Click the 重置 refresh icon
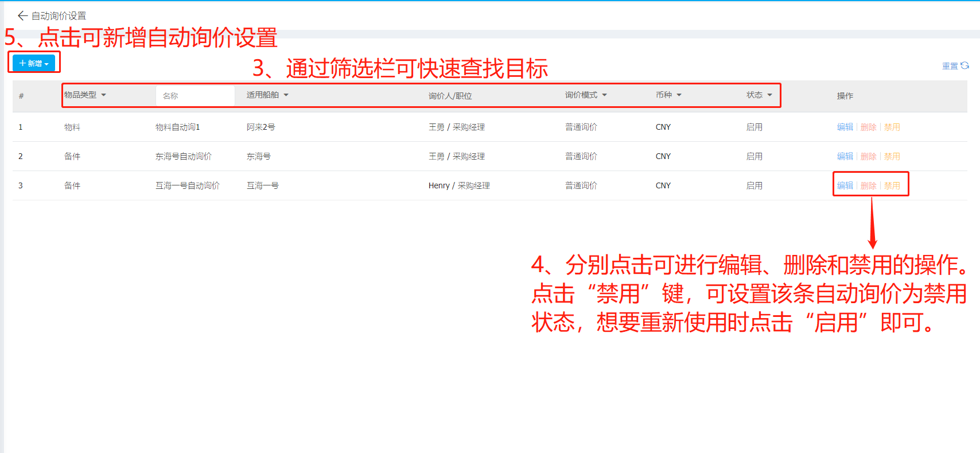Image resolution: width=980 pixels, height=453 pixels. (x=965, y=65)
